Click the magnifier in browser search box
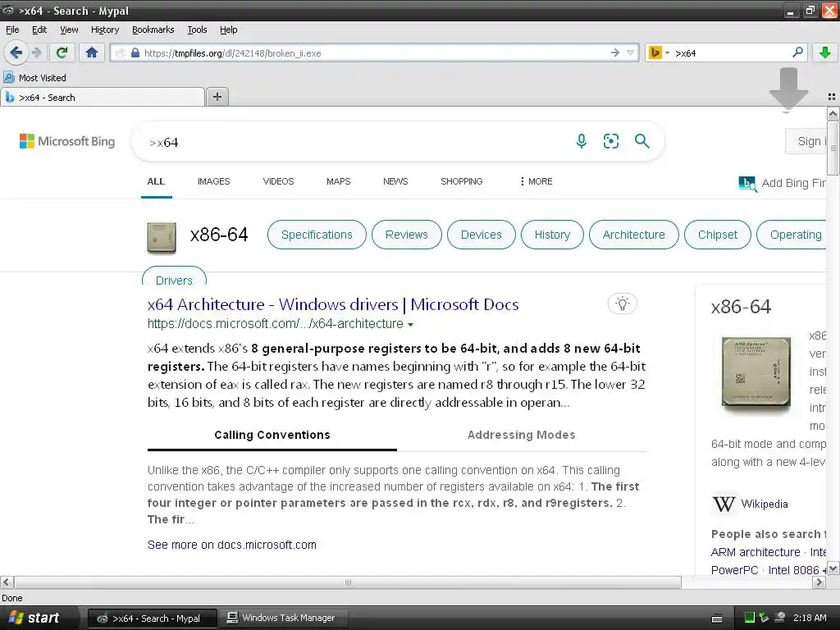840x630 pixels. tap(797, 52)
